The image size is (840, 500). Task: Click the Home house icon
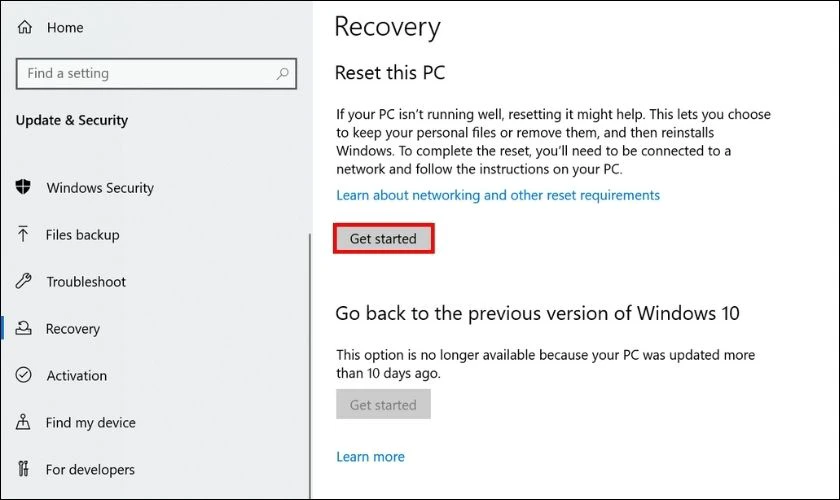tap(25, 27)
